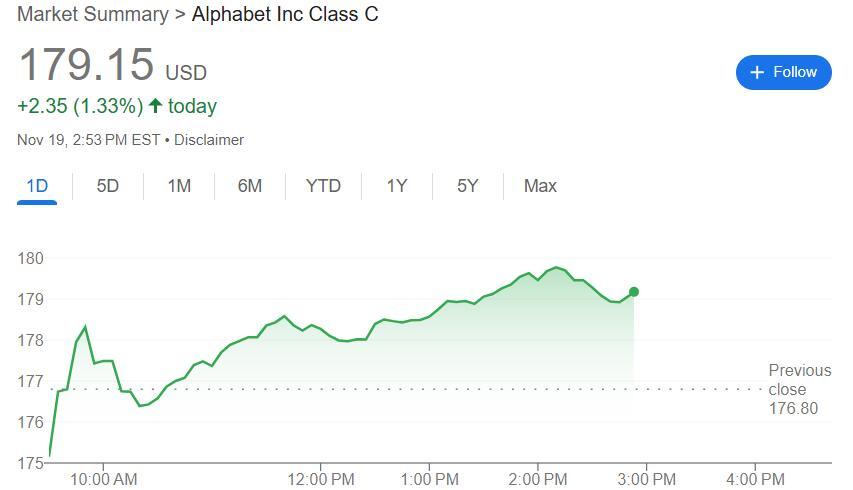
Task: Choose the 5Y range tab
Action: coord(468,186)
